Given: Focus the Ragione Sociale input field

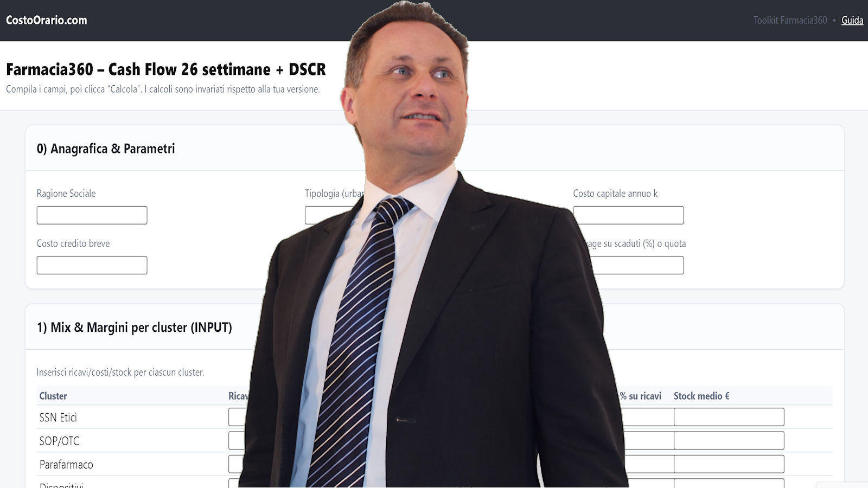Looking at the screenshot, I should (92, 215).
